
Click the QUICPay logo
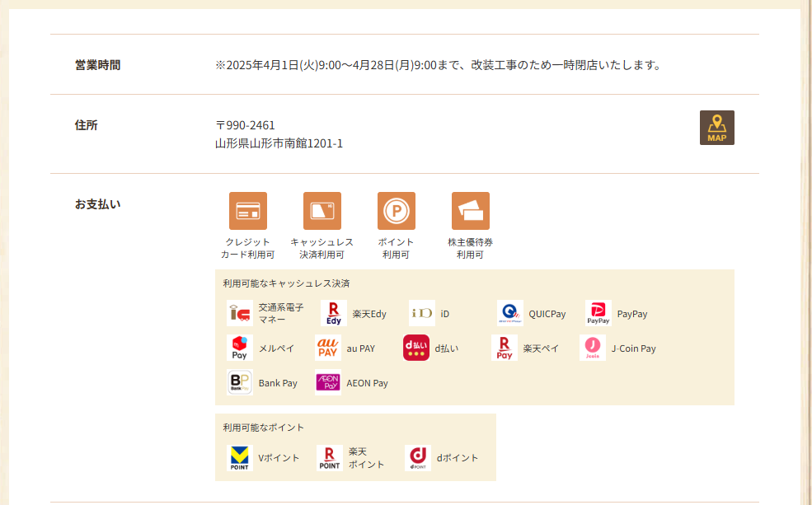tap(510, 313)
